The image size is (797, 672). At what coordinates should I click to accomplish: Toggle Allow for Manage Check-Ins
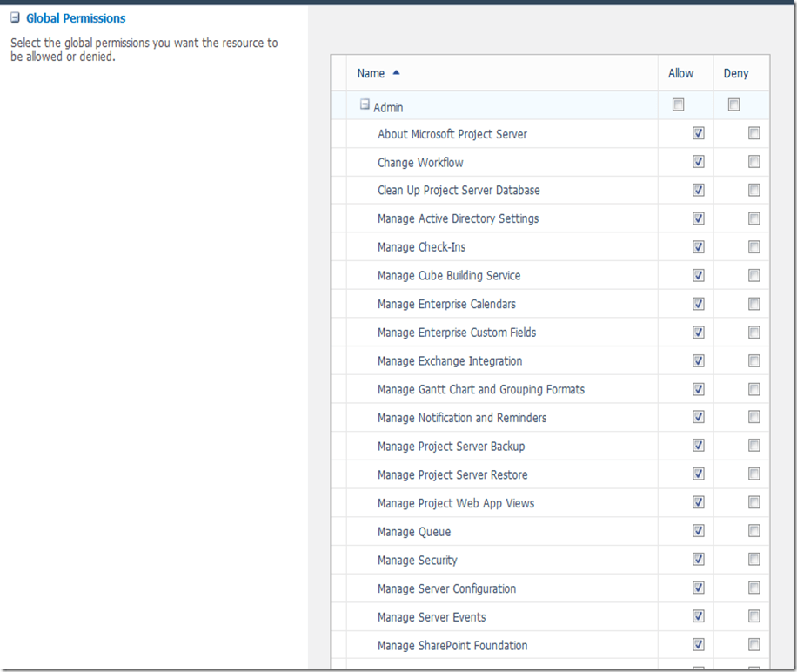698,247
